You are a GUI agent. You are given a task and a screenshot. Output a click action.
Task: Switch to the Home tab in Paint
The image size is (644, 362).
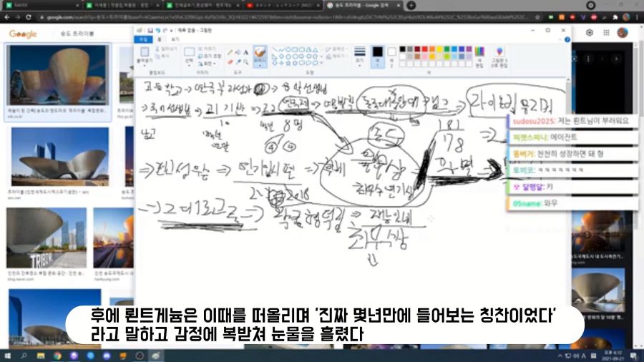(x=160, y=39)
